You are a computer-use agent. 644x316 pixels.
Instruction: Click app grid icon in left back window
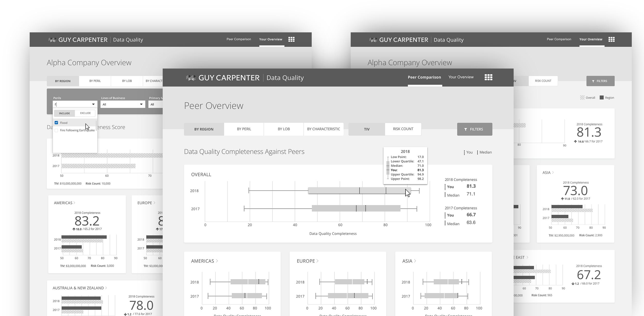(291, 39)
